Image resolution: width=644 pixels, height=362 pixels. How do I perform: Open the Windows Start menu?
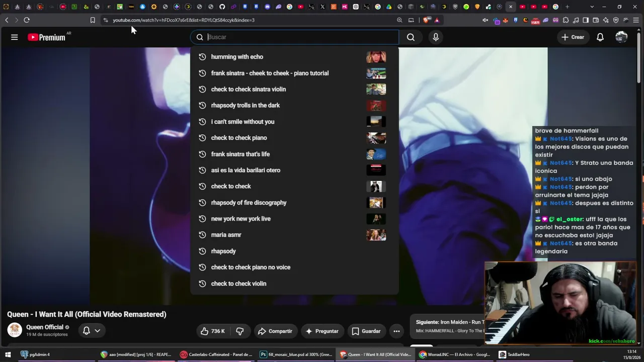(x=9, y=354)
